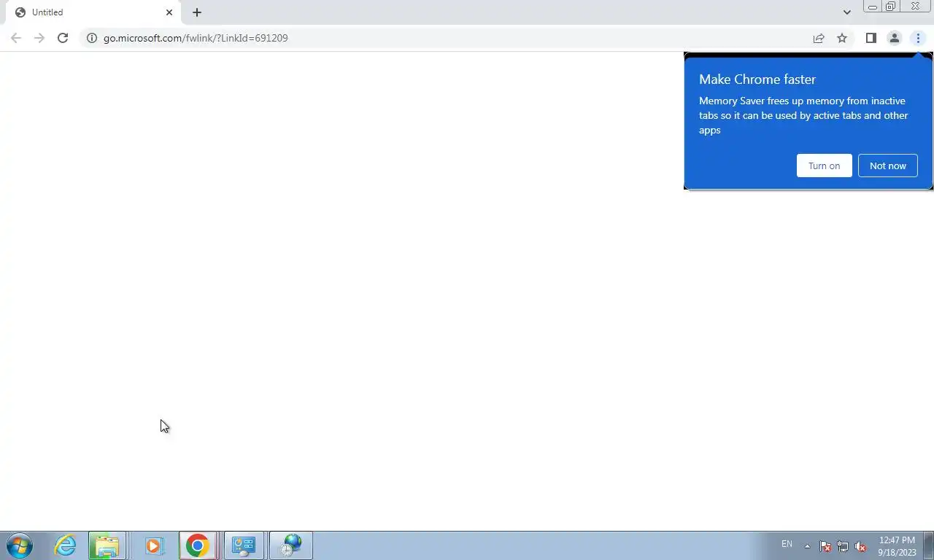Open the Chrome profile avatar
Viewport: 934px width, 560px height.
894,38
